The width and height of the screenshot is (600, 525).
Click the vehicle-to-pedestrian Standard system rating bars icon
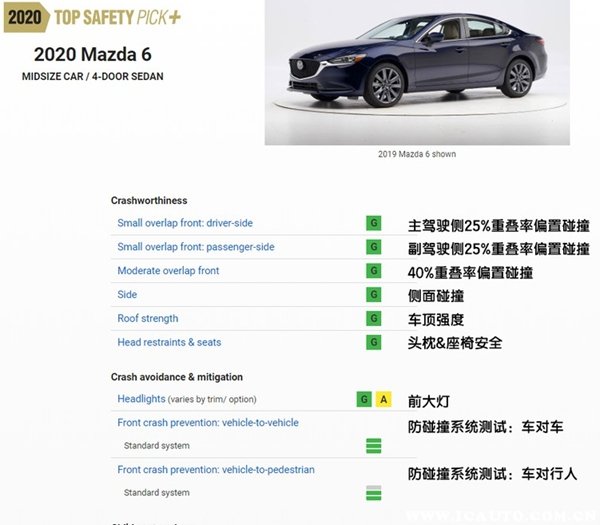[x=373, y=492]
